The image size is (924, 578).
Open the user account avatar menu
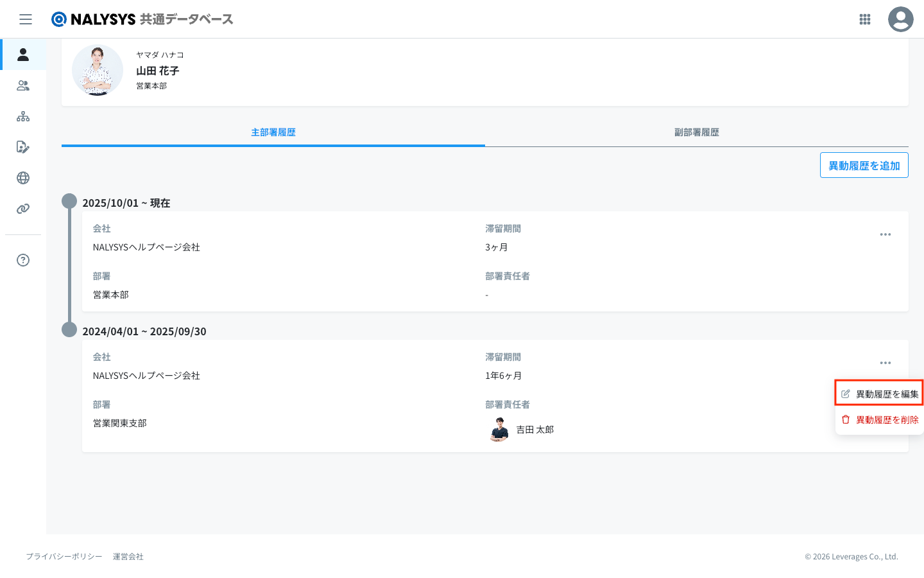(900, 19)
